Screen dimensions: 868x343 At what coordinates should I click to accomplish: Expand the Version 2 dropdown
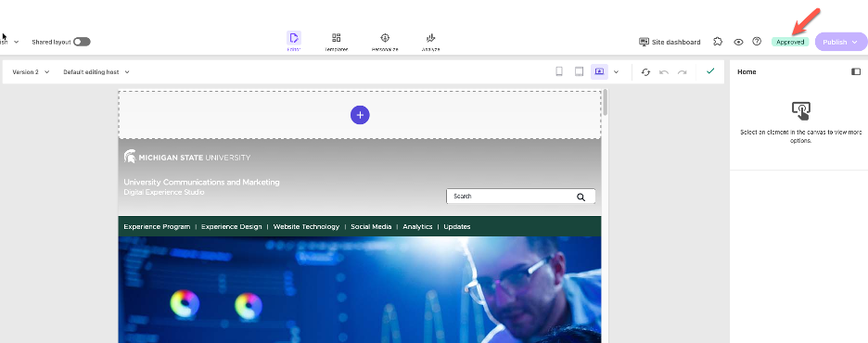[x=31, y=72]
